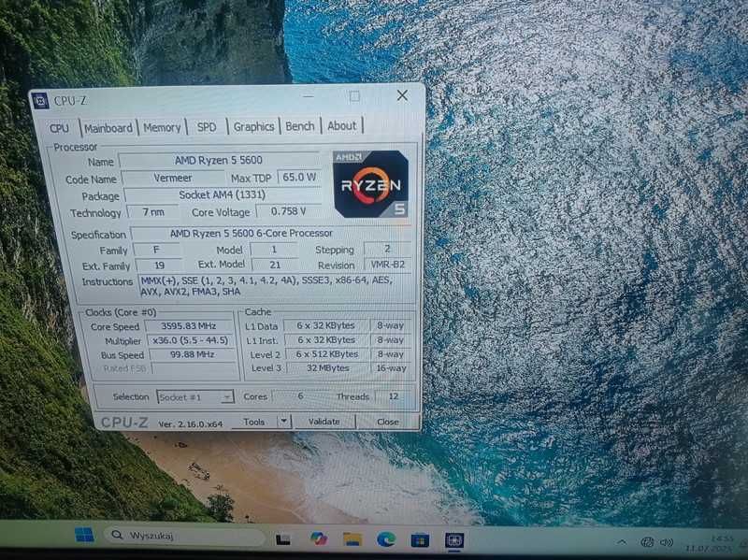748x560 pixels.
Task: Click the Level 3 value '32 MBytes'
Action: (x=328, y=367)
